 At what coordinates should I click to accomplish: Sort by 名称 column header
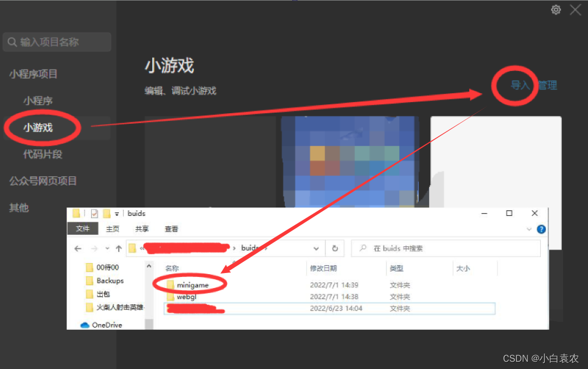tap(172, 268)
